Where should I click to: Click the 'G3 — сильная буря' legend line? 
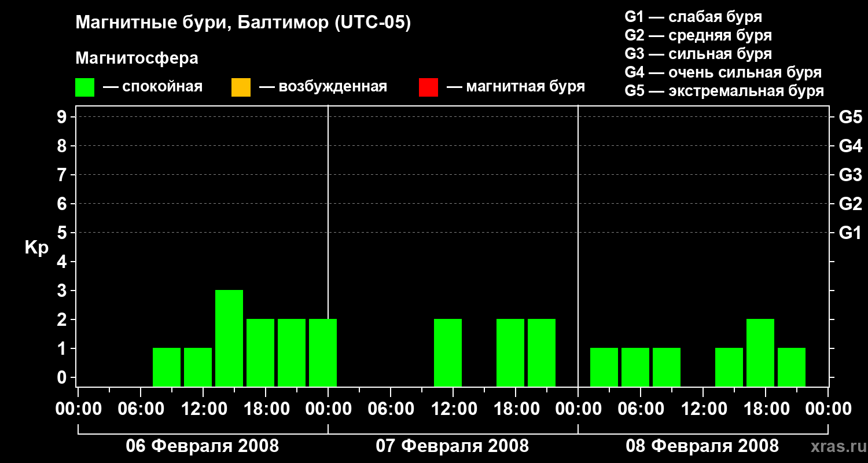(x=698, y=54)
